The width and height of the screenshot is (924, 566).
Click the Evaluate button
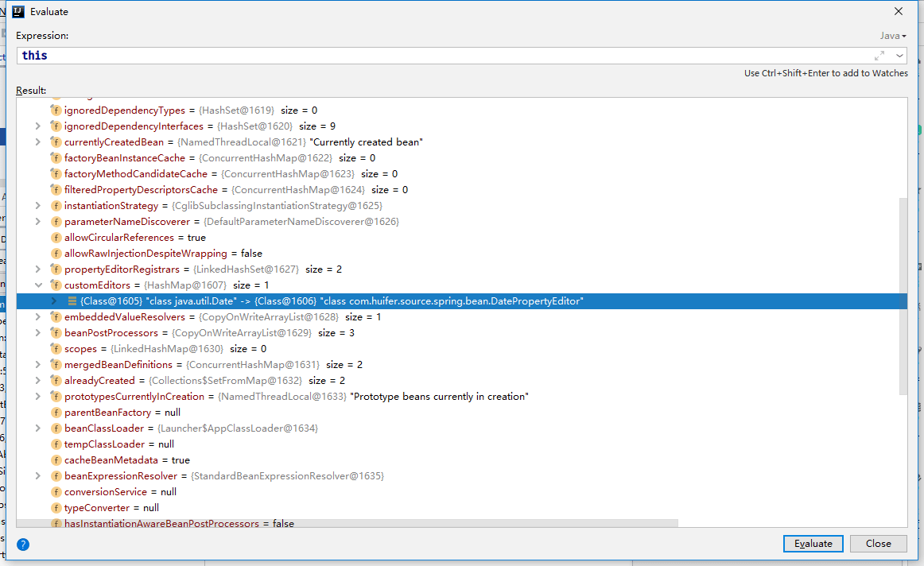click(813, 544)
